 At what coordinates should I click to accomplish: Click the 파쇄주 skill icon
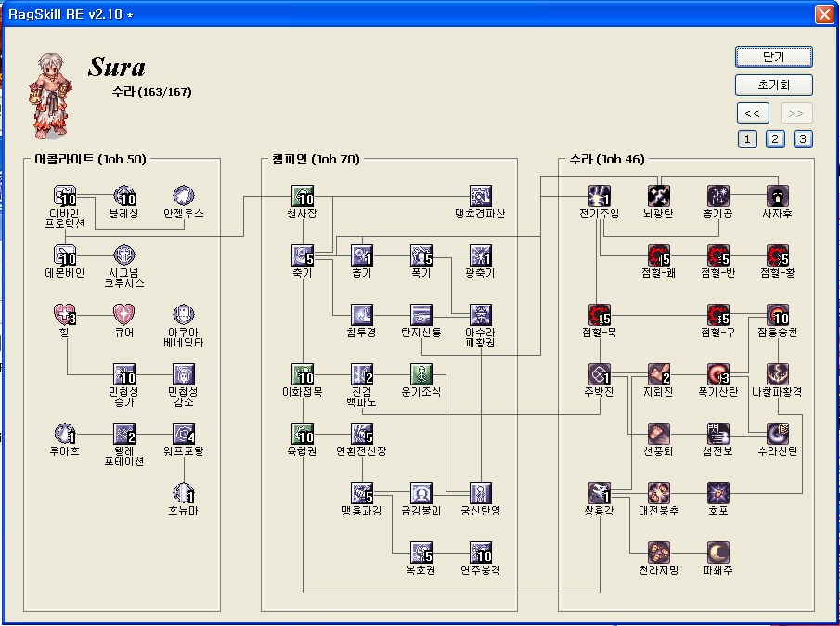click(x=717, y=552)
